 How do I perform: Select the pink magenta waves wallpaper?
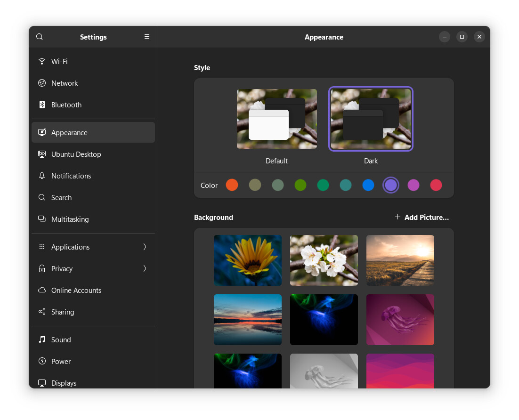[x=400, y=371]
